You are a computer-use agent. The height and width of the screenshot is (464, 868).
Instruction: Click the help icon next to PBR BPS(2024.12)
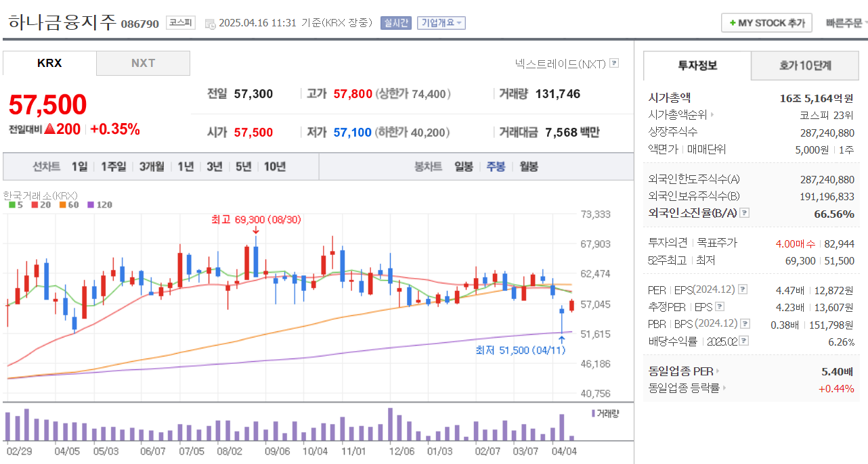(x=745, y=324)
